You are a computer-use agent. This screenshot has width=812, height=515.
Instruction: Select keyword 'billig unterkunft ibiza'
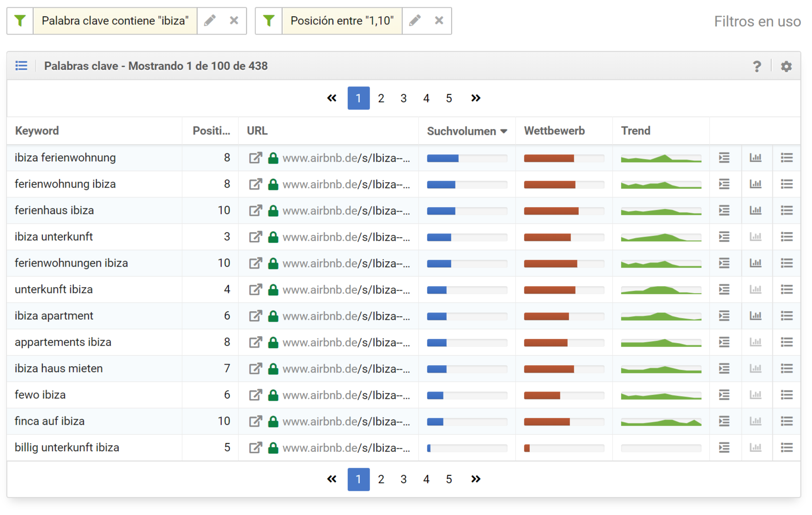pos(67,448)
